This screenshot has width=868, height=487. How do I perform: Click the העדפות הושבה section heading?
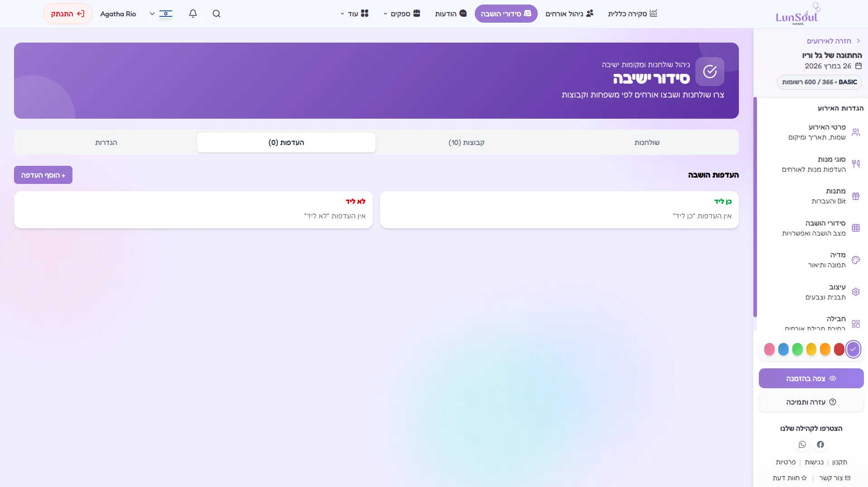click(x=714, y=175)
